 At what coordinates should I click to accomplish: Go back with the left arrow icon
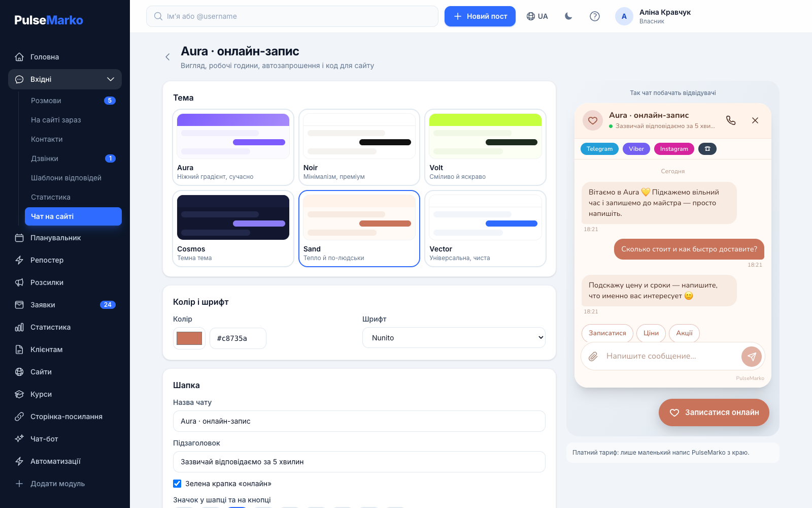tap(167, 57)
